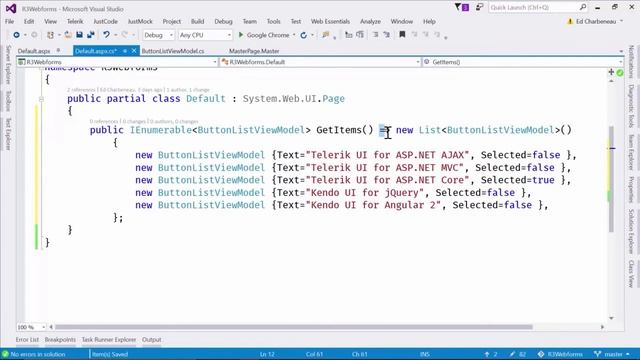The width and height of the screenshot is (640, 360).
Task: Pin the Default.aspx tab
Action: click(x=58, y=51)
